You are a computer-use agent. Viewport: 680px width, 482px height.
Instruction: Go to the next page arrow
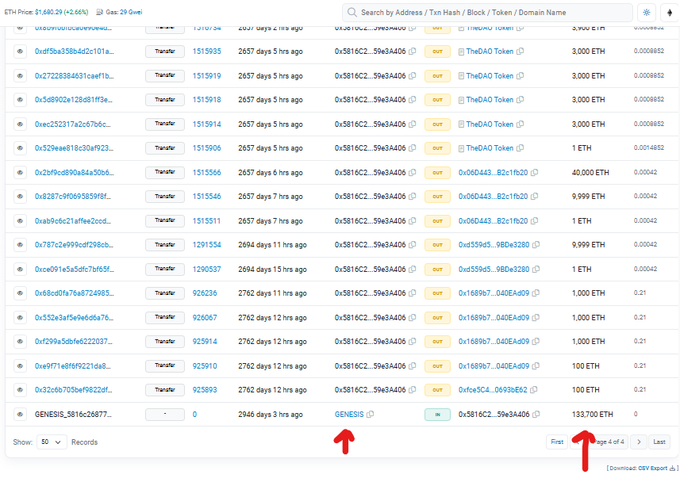[x=638, y=442]
